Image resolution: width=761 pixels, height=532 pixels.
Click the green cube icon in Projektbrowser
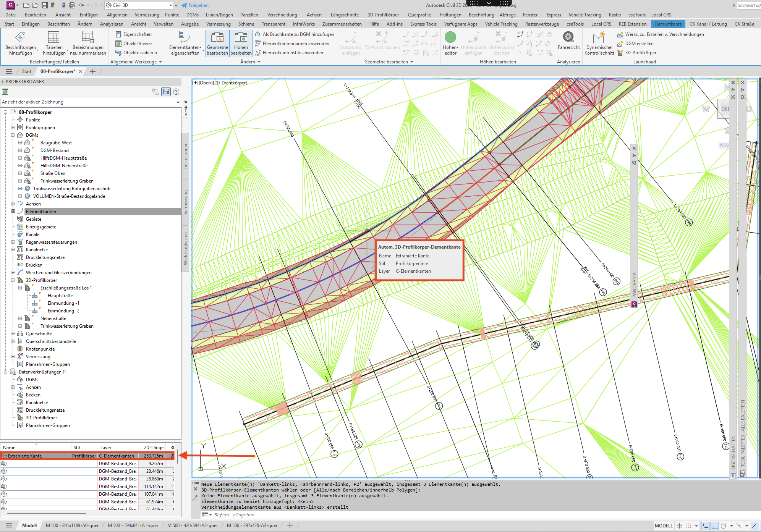coord(5,92)
